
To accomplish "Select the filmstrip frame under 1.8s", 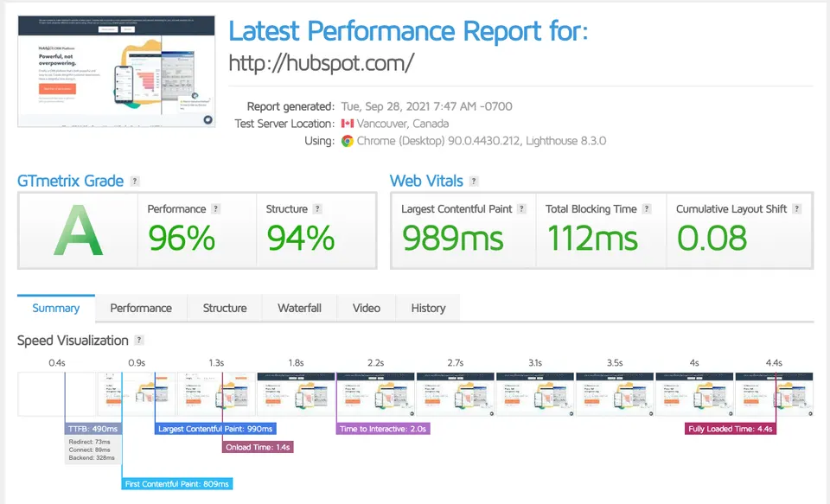I will point(296,394).
